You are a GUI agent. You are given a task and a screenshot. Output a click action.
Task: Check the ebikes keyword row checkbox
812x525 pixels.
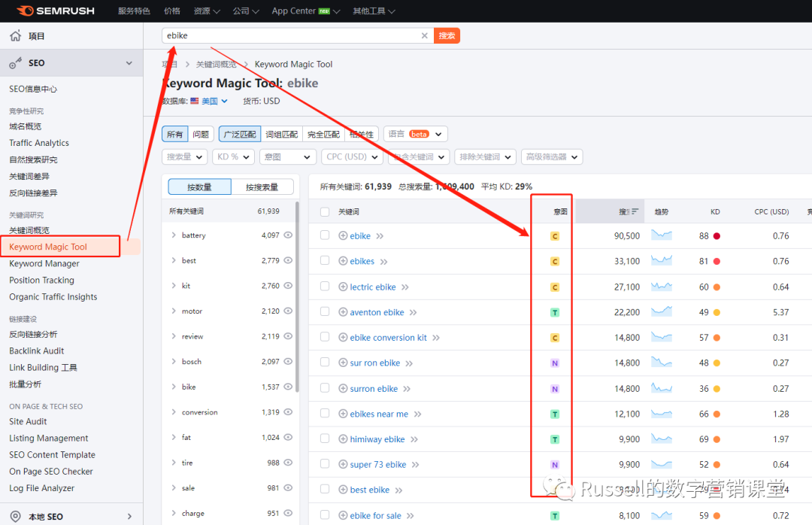(325, 260)
